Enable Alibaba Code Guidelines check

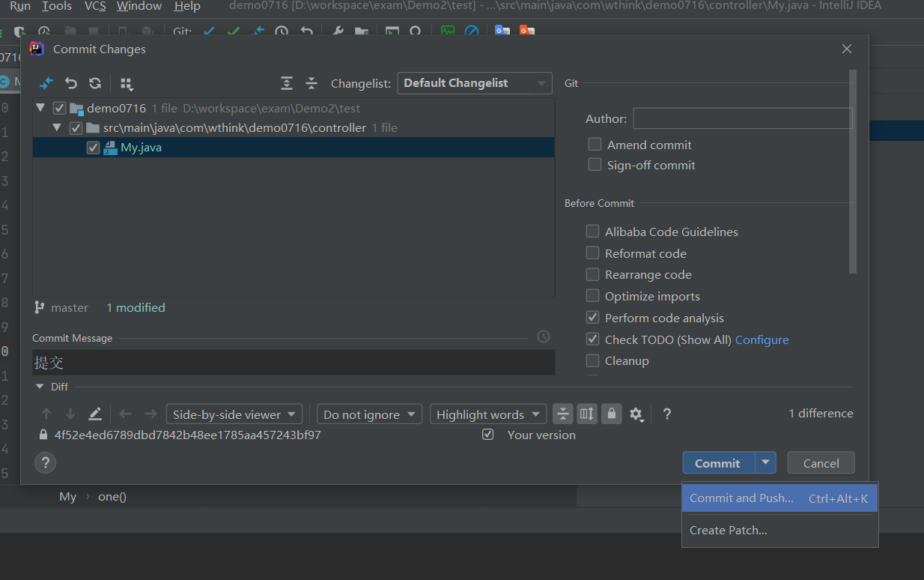click(x=592, y=231)
